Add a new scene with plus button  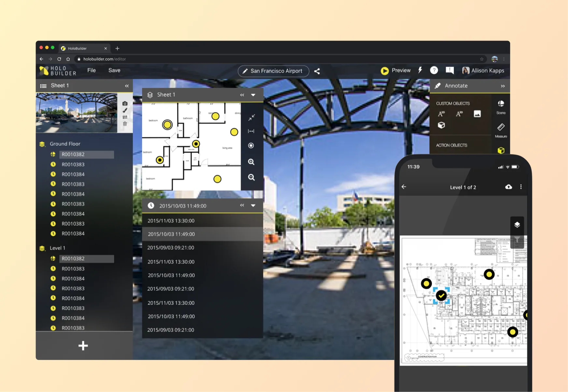coord(83,346)
